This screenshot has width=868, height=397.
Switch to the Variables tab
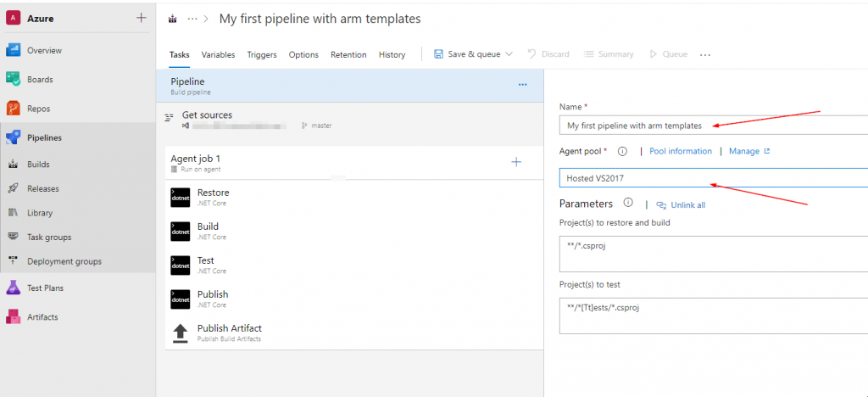[x=218, y=55]
